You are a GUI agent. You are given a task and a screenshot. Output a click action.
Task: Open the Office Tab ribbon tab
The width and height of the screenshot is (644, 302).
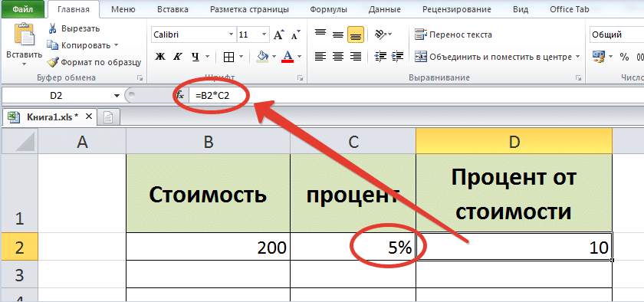click(569, 9)
